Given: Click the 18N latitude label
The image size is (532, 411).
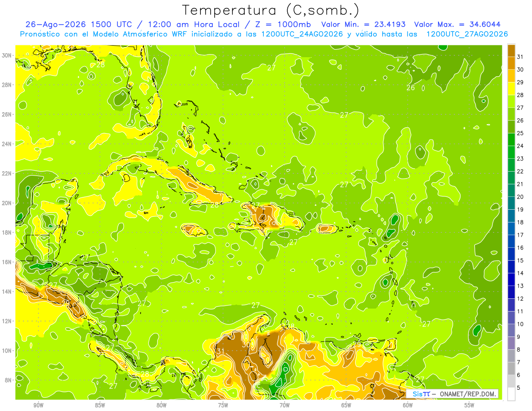Looking at the screenshot, I should pos(7,232).
